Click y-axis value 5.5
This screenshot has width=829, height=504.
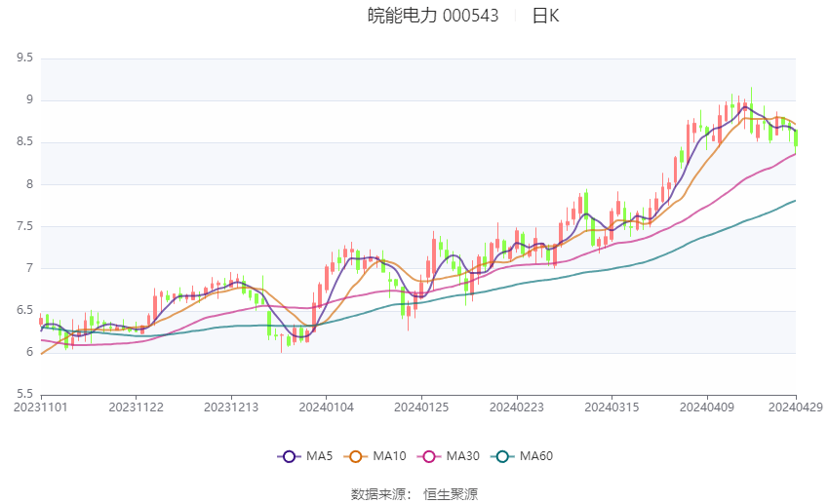(24, 394)
